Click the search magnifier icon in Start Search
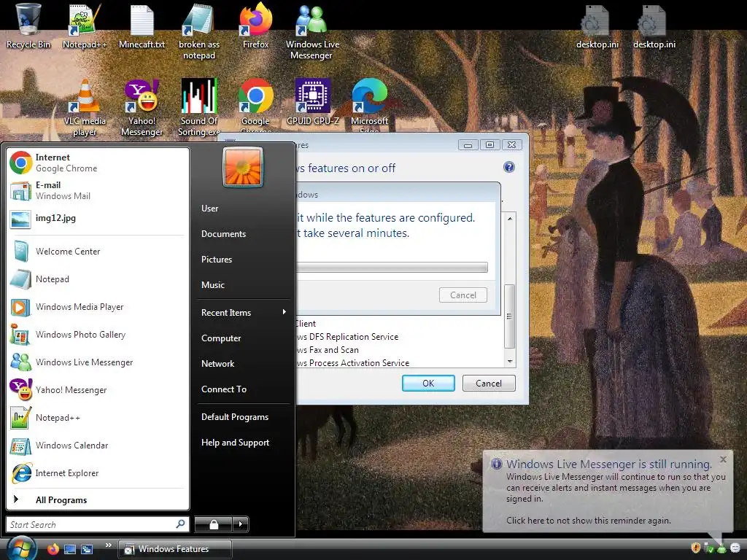The width and height of the screenshot is (747, 560). coord(180,524)
